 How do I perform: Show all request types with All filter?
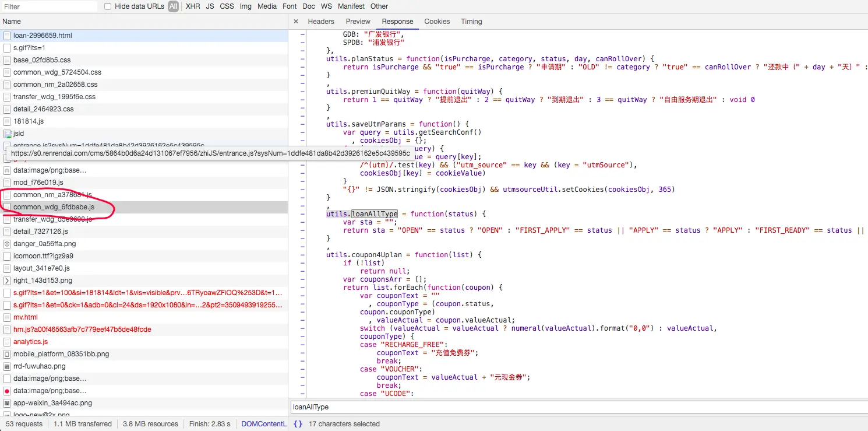[x=173, y=6]
